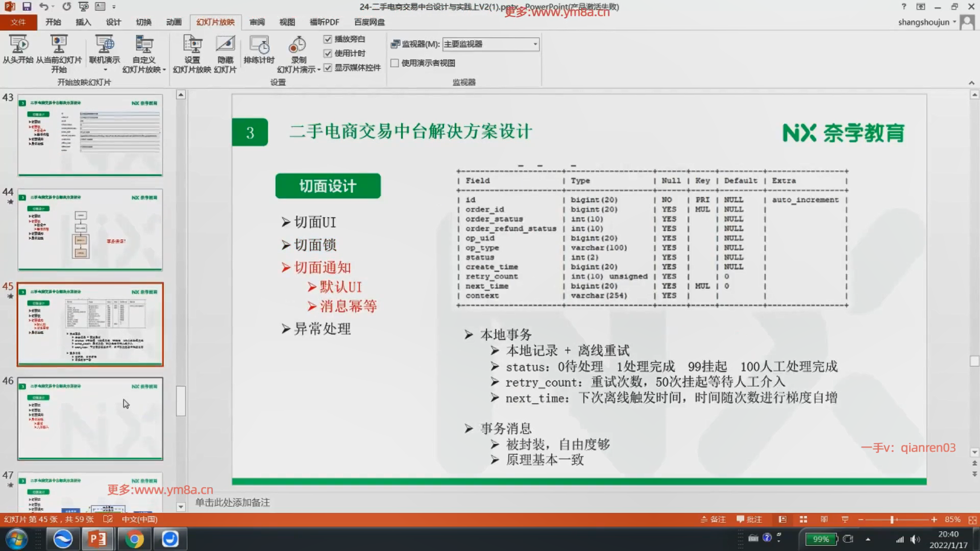Viewport: 980px width, 551px height.
Task: Click slideshow view icon in status bar
Action: tap(845, 519)
